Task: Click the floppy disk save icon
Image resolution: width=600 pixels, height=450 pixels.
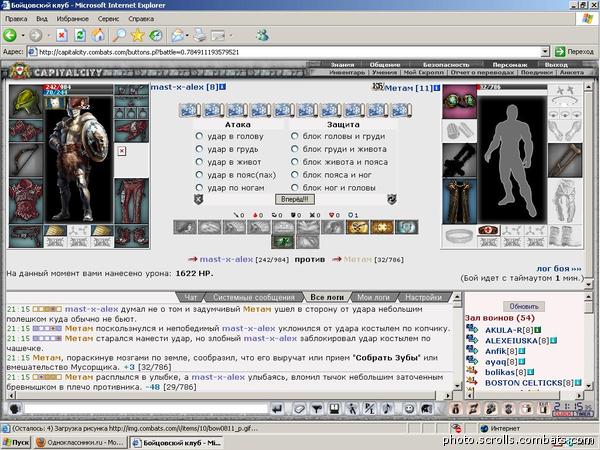Action: (x=334, y=409)
